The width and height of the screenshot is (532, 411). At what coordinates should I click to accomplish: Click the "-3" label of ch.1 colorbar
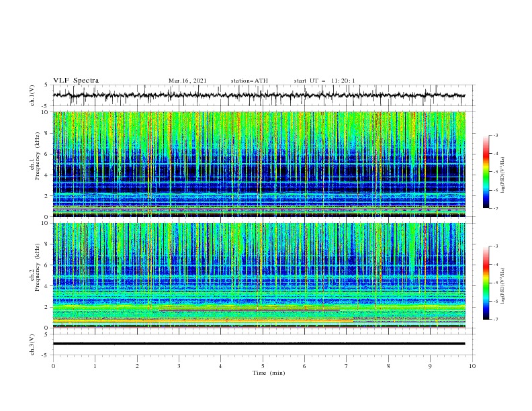click(495, 135)
